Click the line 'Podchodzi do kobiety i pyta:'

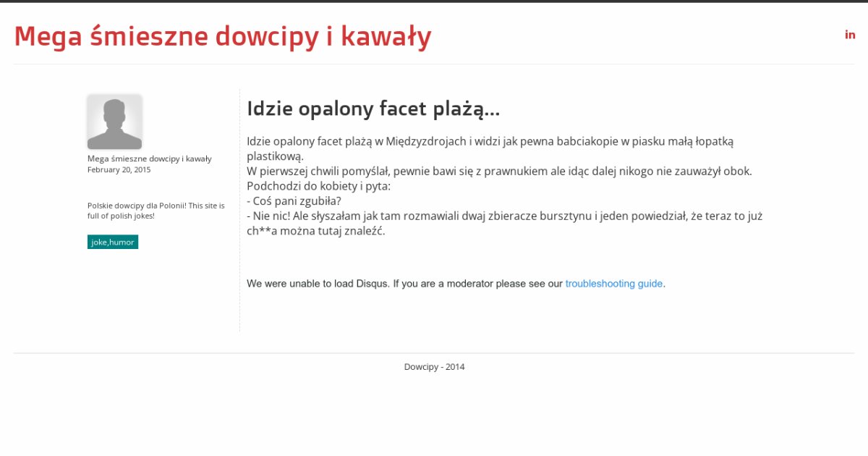tap(318, 186)
